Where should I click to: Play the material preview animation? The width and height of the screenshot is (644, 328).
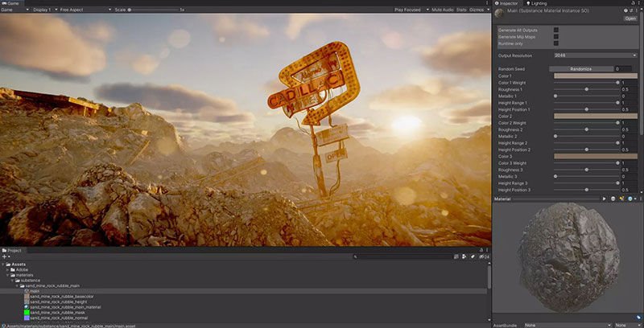click(605, 199)
